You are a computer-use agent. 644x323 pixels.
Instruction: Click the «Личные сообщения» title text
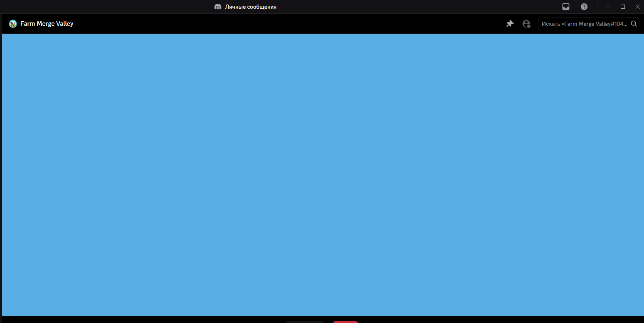(250, 7)
